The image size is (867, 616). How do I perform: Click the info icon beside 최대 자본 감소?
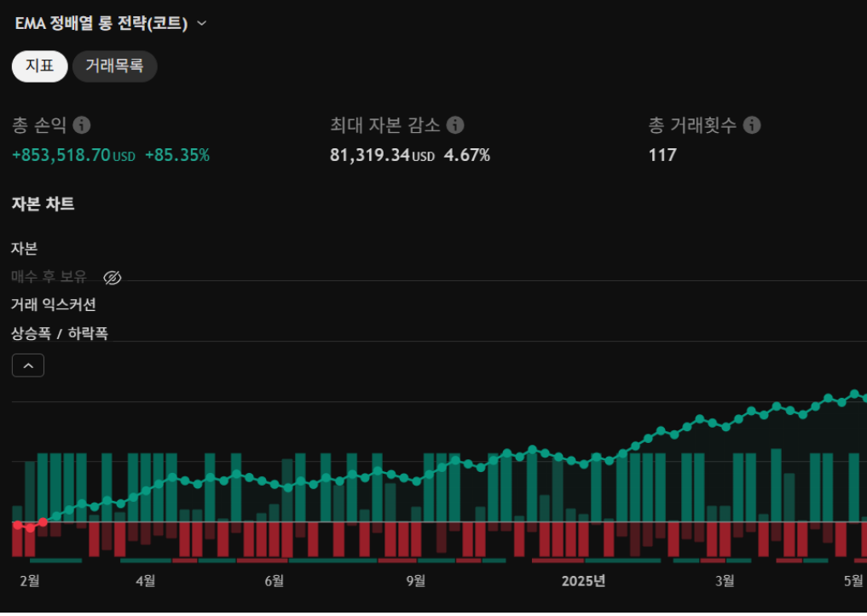(x=456, y=125)
